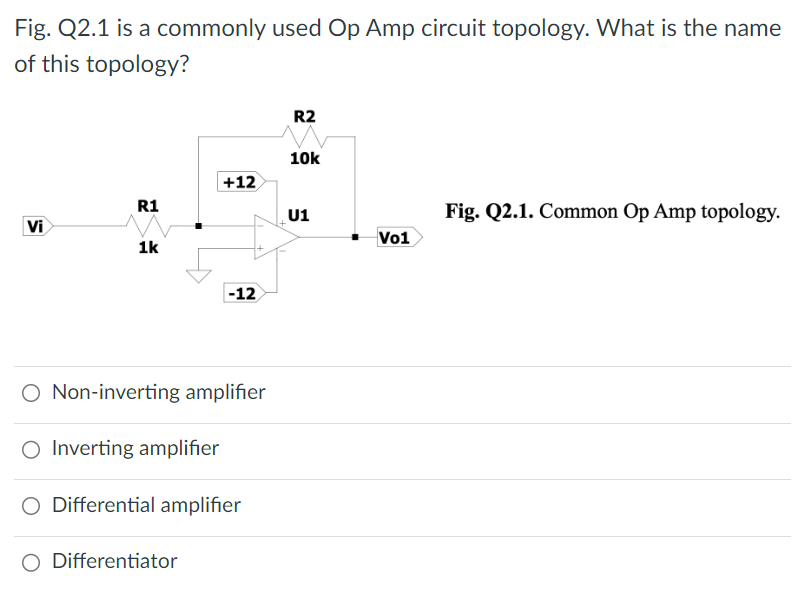Click the 10k resistor value label
This screenshot has width=812, height=592.
pyautogui.click(x=306, y=157)
